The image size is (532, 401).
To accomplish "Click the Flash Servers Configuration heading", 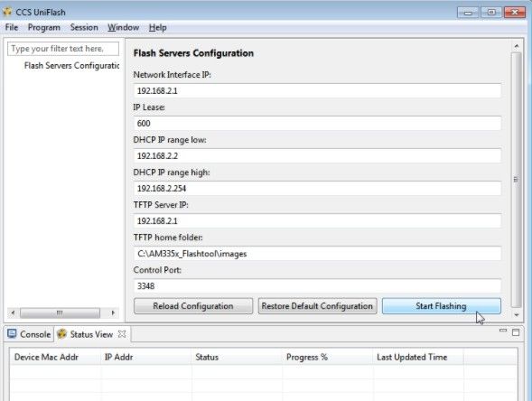I will 193,53.
